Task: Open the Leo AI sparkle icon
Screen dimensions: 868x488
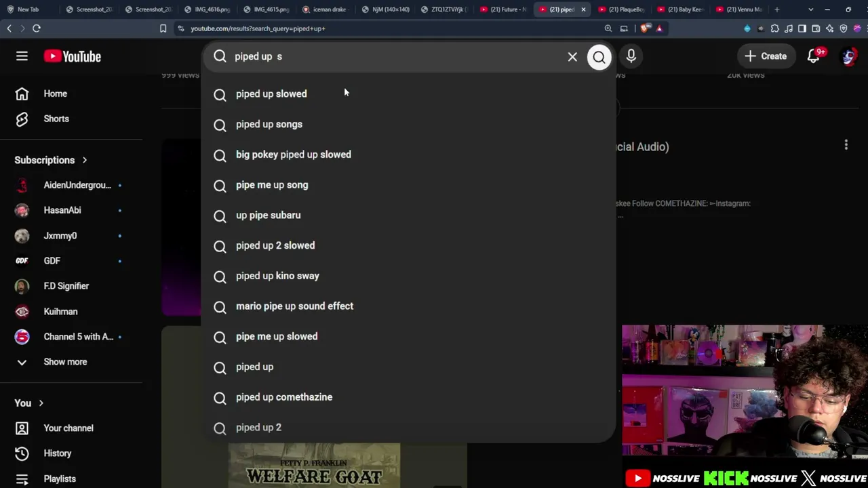Action: point(829,28)
